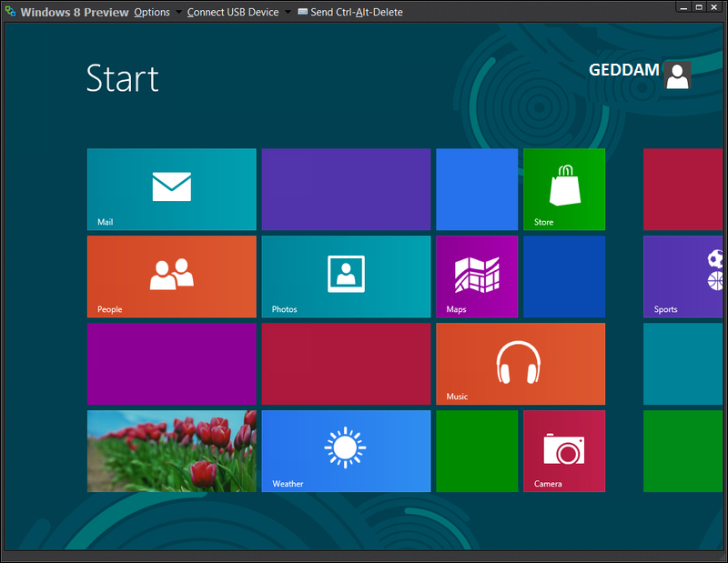Send Ctrl-Alt-Delete to the virtual machine
This screenshot has width=728, height=563.
point(350,12)
